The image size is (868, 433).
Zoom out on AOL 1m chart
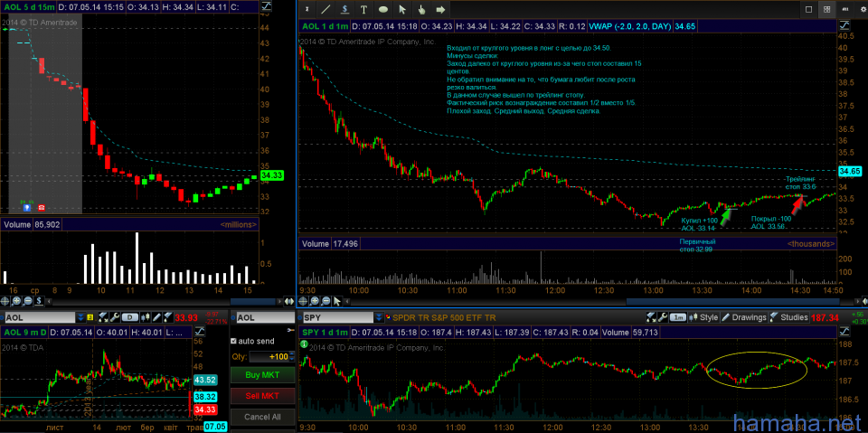325,301
